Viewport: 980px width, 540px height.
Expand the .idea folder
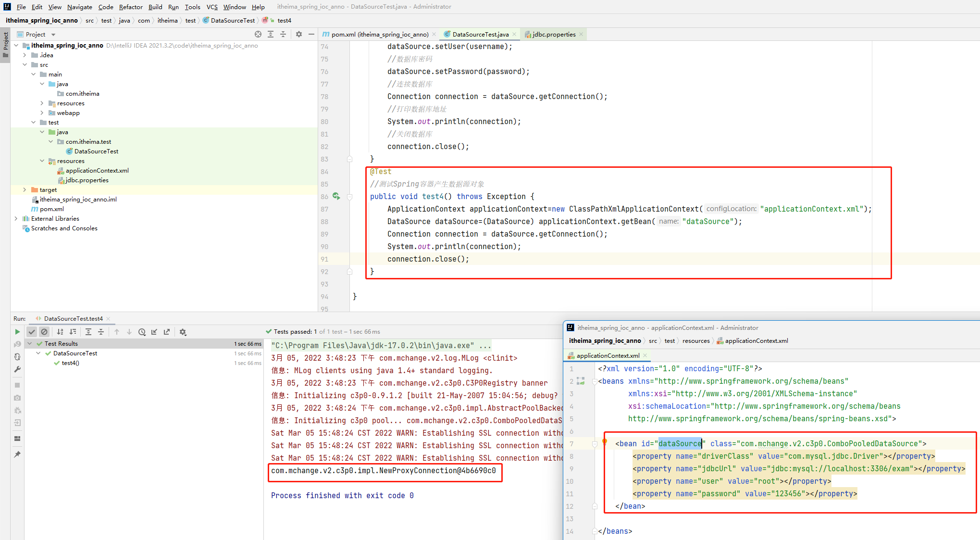[25, 55]
